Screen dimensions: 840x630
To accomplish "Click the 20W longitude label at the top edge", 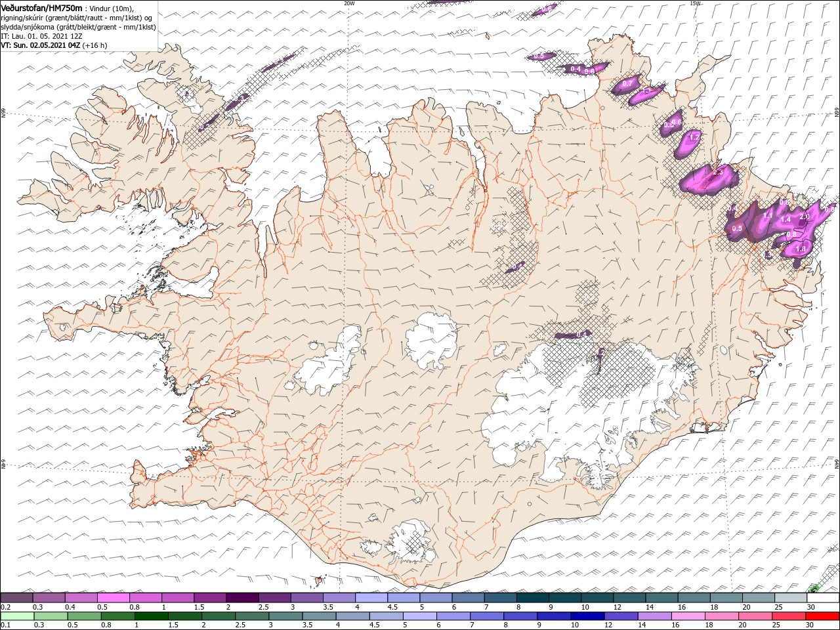I will (349, 3).
